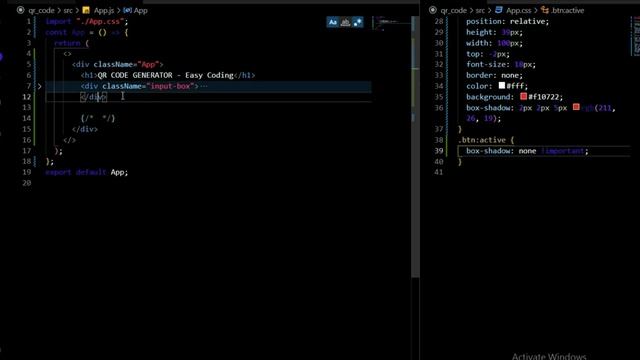Click line number 41 in App.css gutter

439,172
